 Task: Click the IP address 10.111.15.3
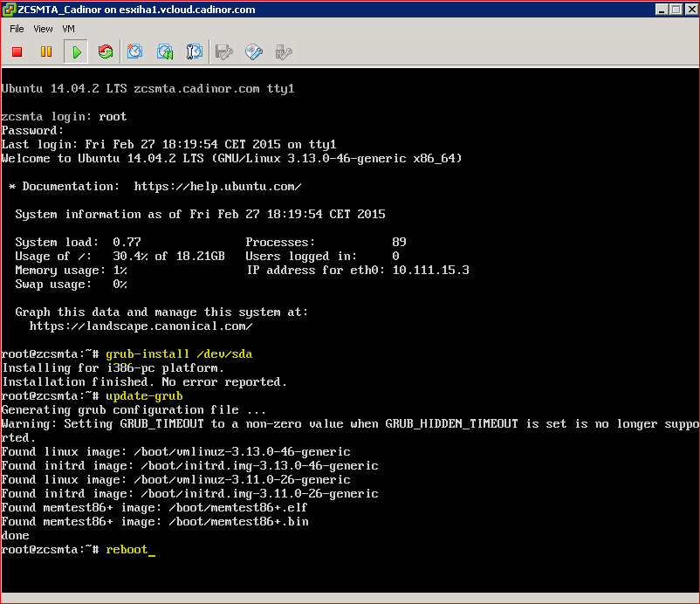[x=431, y=270]
